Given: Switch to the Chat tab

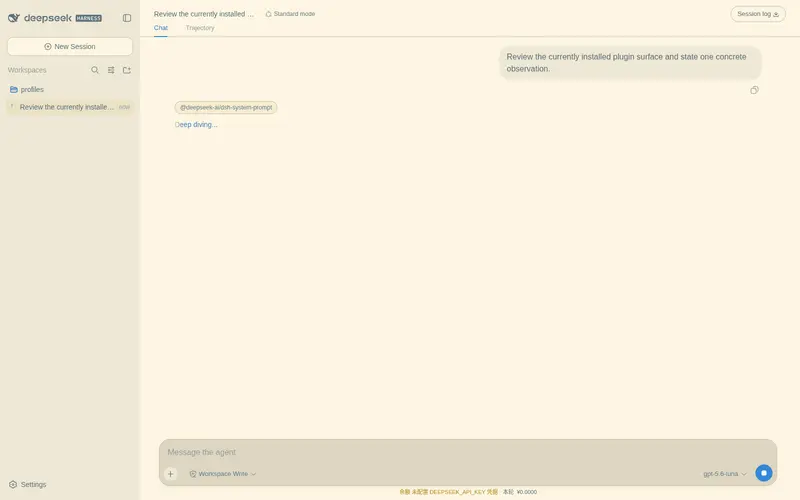Looking at the screenshot, I should click(161, 28).
